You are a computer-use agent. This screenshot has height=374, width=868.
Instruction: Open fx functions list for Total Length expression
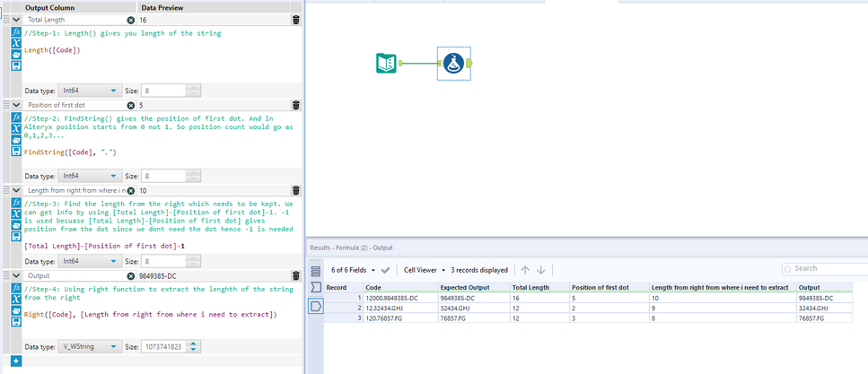[17, 32]
